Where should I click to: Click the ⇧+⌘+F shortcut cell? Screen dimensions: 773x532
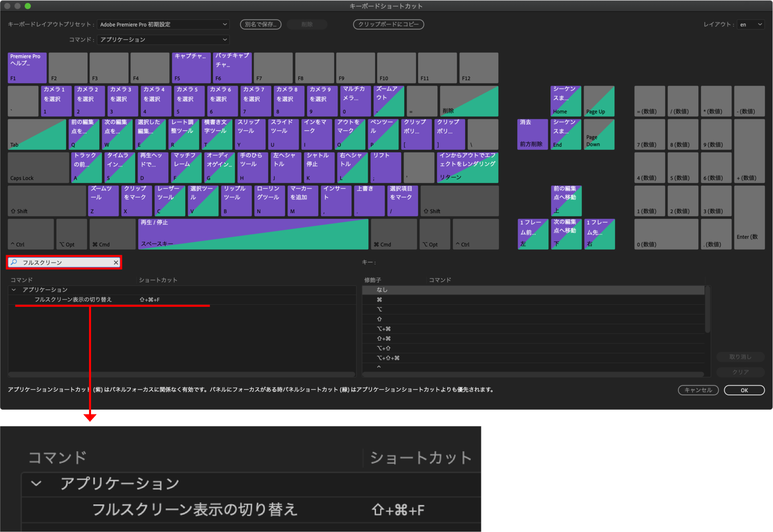click(149, 300)
